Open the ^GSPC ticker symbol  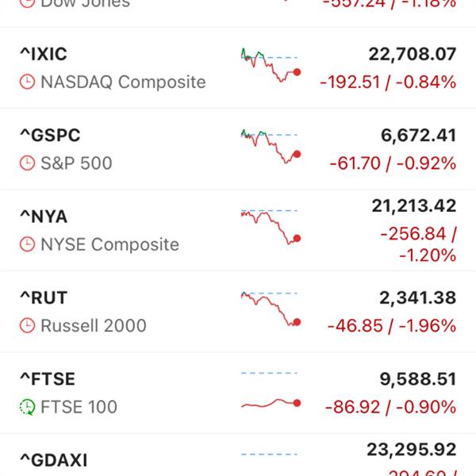coord(49,136)
